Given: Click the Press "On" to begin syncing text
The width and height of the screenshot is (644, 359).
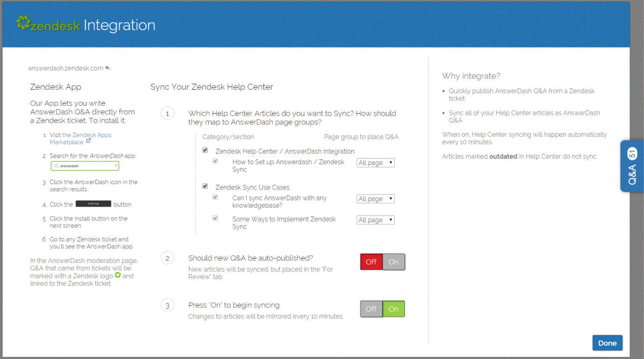Looking at the screenshot, I should point(234,305).
